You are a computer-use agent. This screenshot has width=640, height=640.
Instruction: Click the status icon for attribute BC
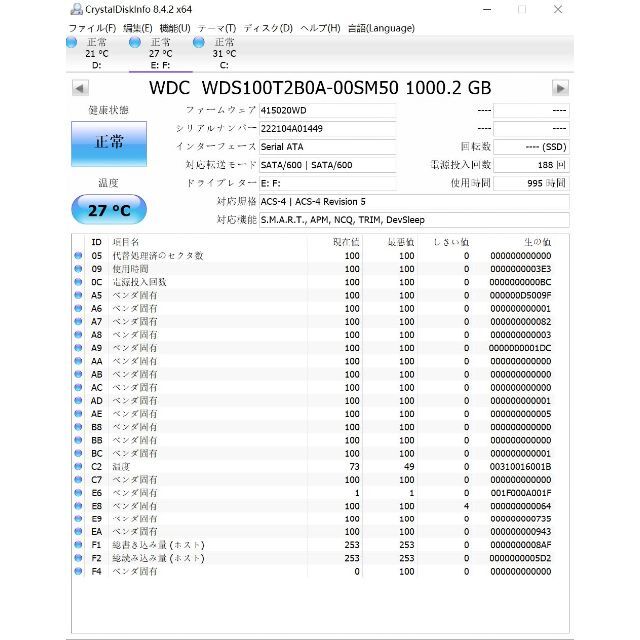coord(78,453)
